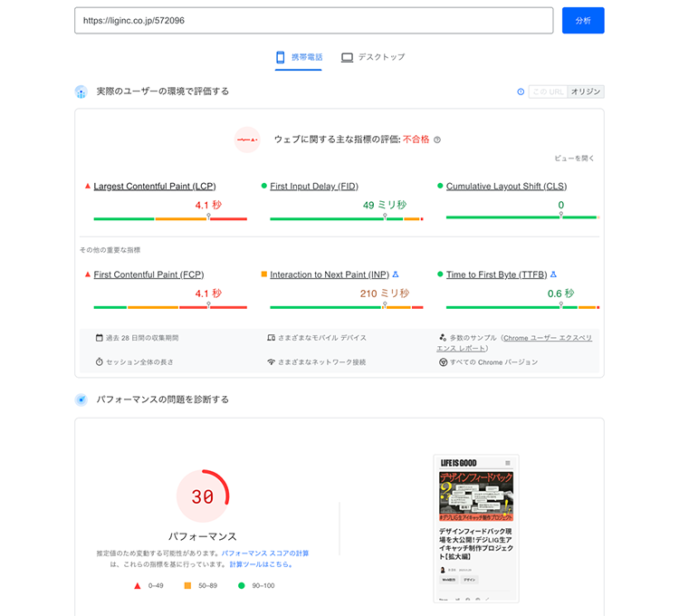The width and height of the screenshot is (679, 616).
Task: Click the page screenshot thumbnail
Action: point(476,528)
